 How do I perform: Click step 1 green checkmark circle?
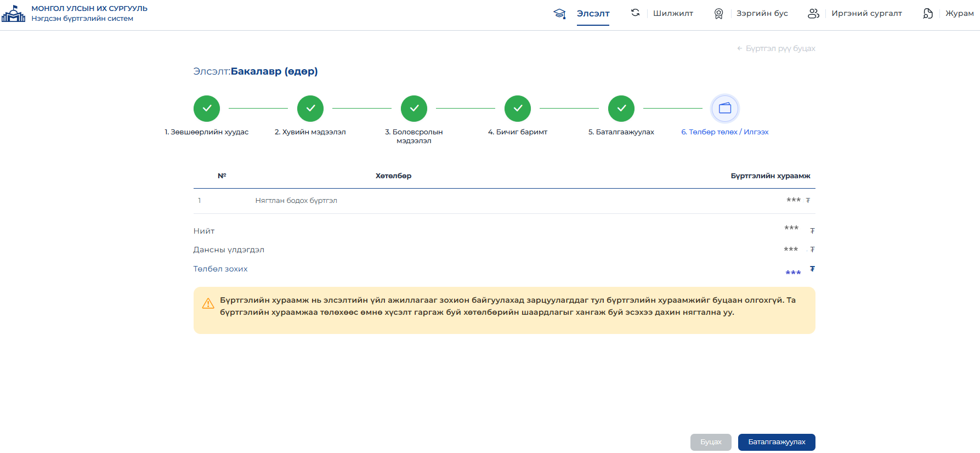tap(207, 109)
